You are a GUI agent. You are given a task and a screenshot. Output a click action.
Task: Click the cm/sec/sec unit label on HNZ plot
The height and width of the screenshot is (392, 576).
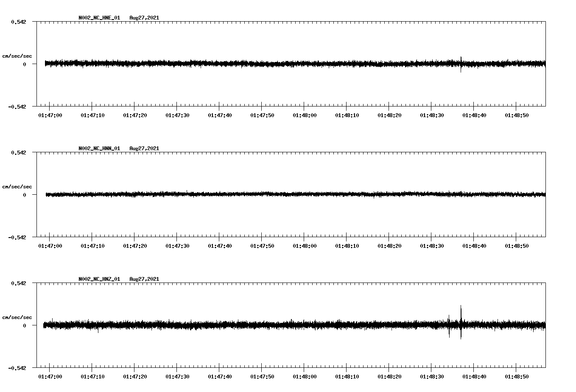pyautogui.click(x=17, y=317)
